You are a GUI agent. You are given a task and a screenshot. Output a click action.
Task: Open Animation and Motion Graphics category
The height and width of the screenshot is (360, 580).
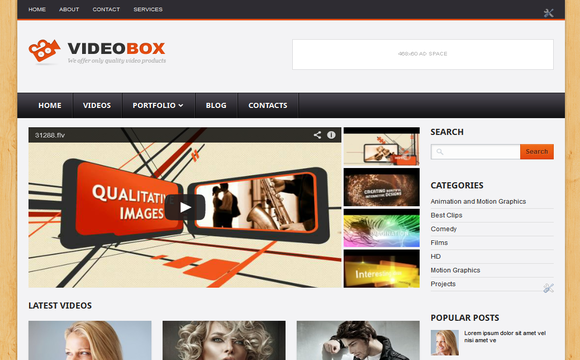(478, 201)
